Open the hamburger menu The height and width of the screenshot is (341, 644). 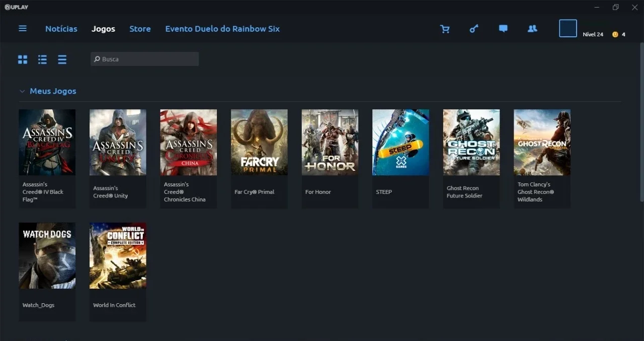pos(23,28)
